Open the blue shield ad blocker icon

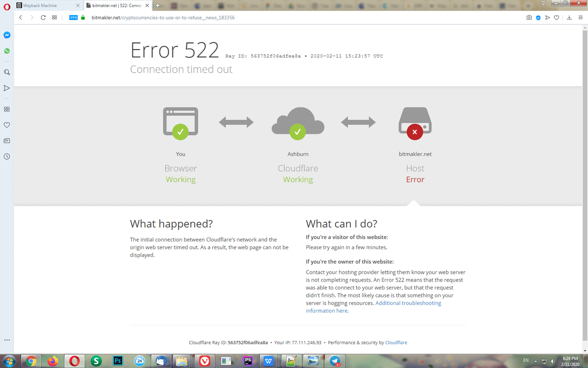coord(538,18)
